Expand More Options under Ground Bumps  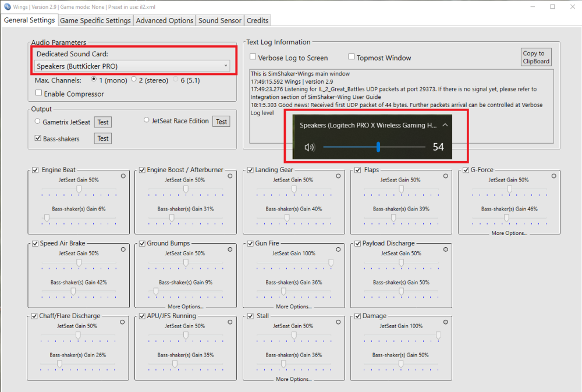[x=185, y=307]
